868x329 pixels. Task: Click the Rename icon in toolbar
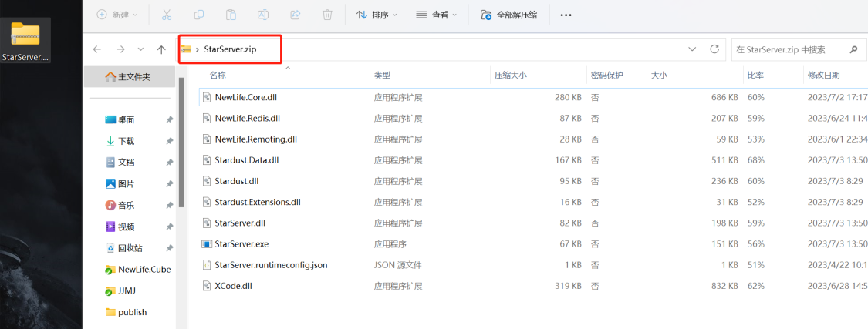(x=263, y=15)
